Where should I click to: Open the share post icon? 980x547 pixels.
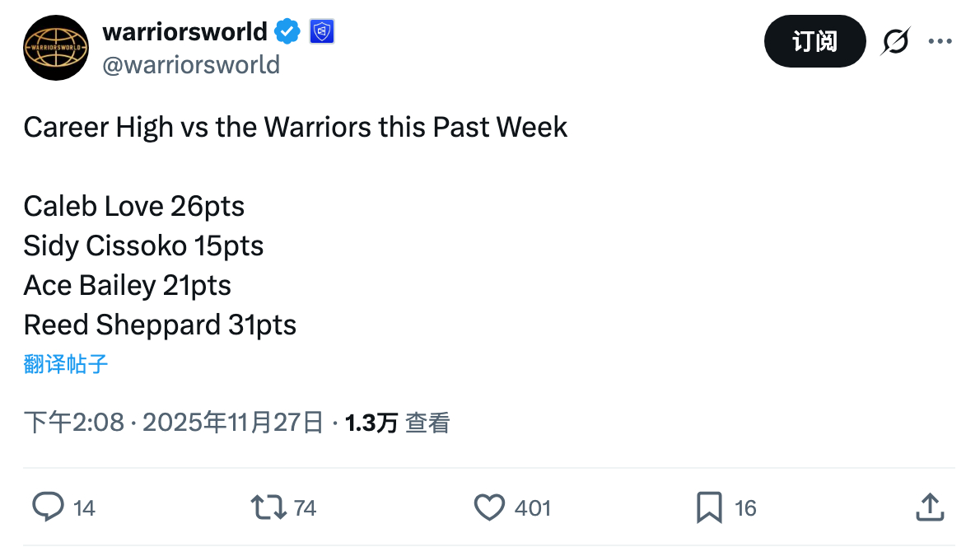(930, 508)
